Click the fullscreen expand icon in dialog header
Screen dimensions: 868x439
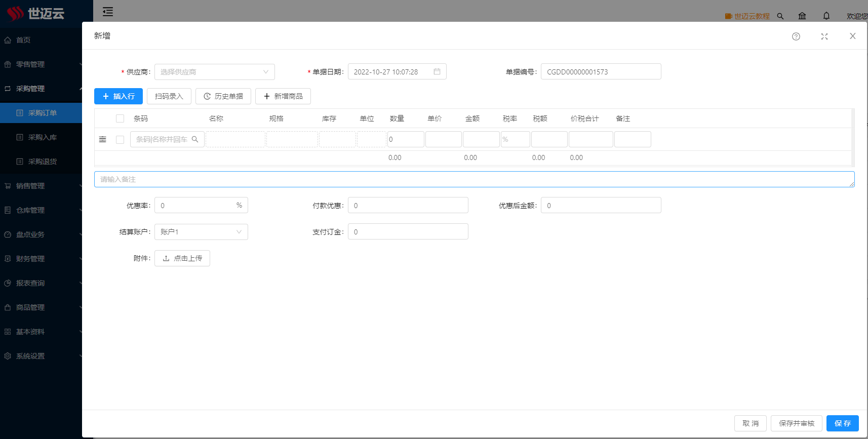[x=824, y=36]
